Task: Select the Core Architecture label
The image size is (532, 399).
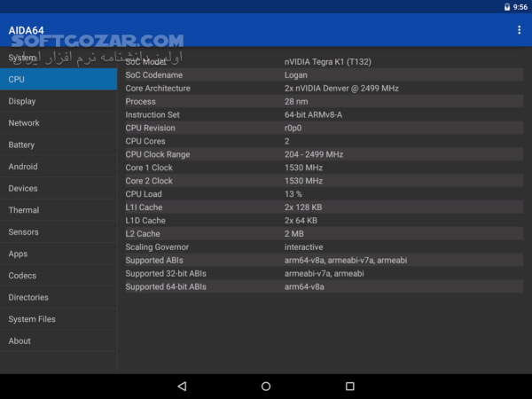Action: (x=158, y=88)
